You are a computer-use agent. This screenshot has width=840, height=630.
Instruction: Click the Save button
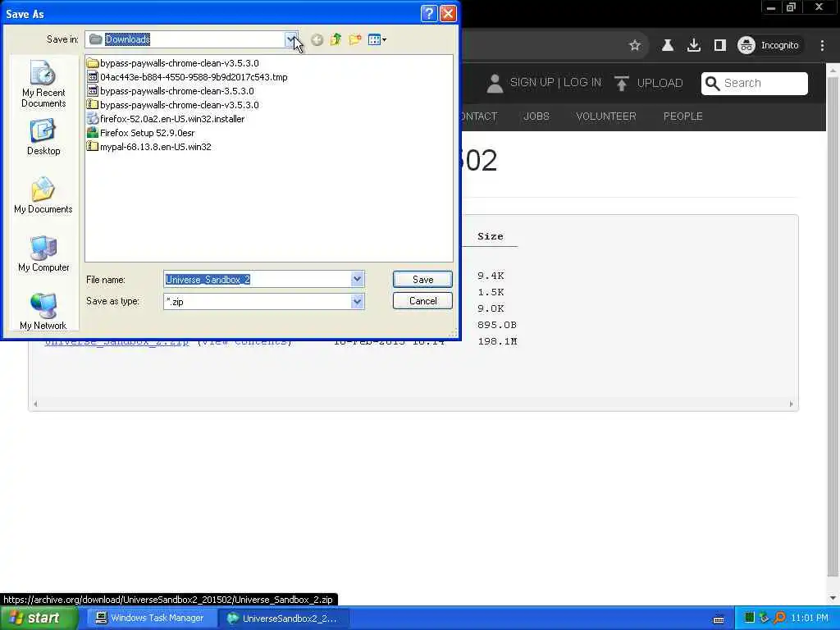click(422, 279)
